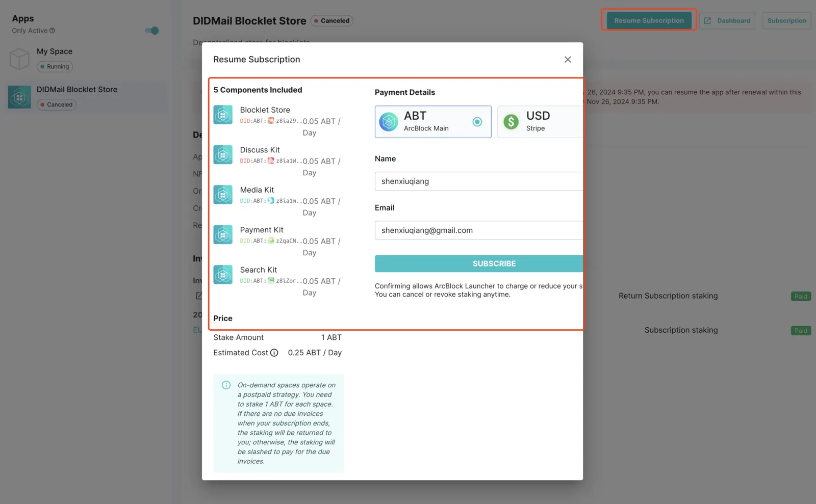
Task: Edit the Name input field
Action: click(x=479, y=181)
